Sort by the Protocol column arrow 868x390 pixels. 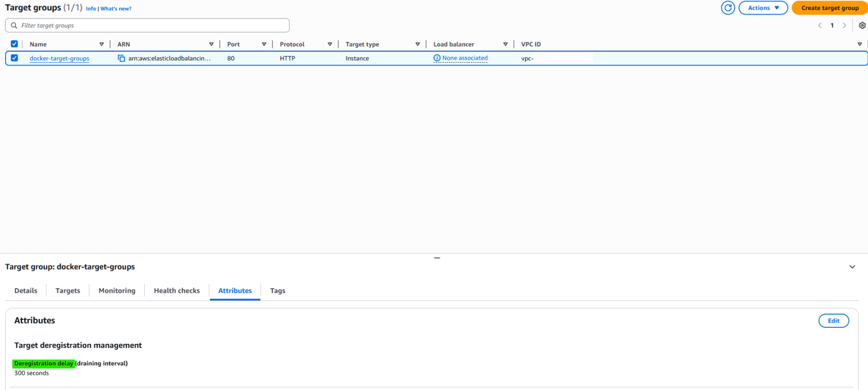click(x=330, y=44)
